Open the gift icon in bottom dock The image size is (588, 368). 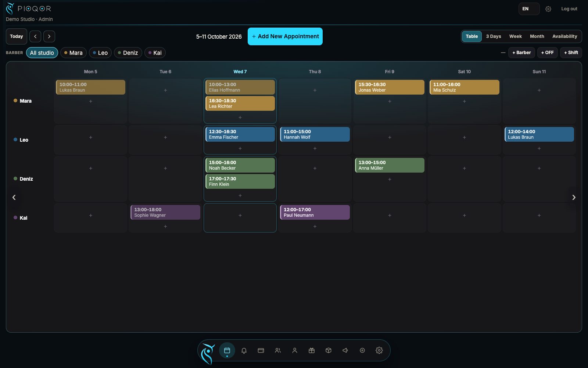tap(312, 350)
